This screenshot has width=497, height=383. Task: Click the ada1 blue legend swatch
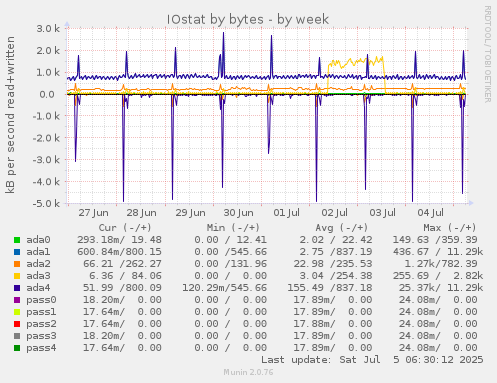(x=17, y=252)
